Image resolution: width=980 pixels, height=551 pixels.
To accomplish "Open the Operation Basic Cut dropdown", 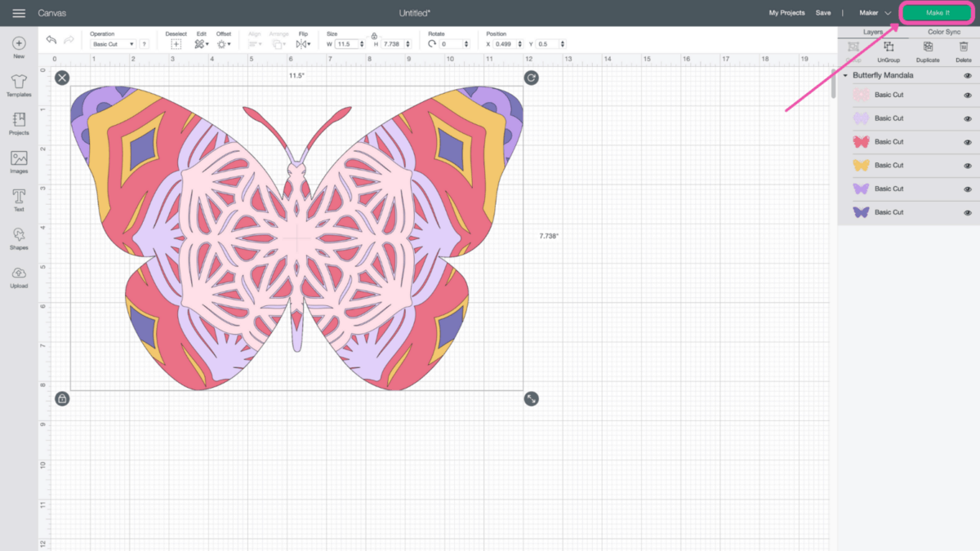I will pos(113,44).
